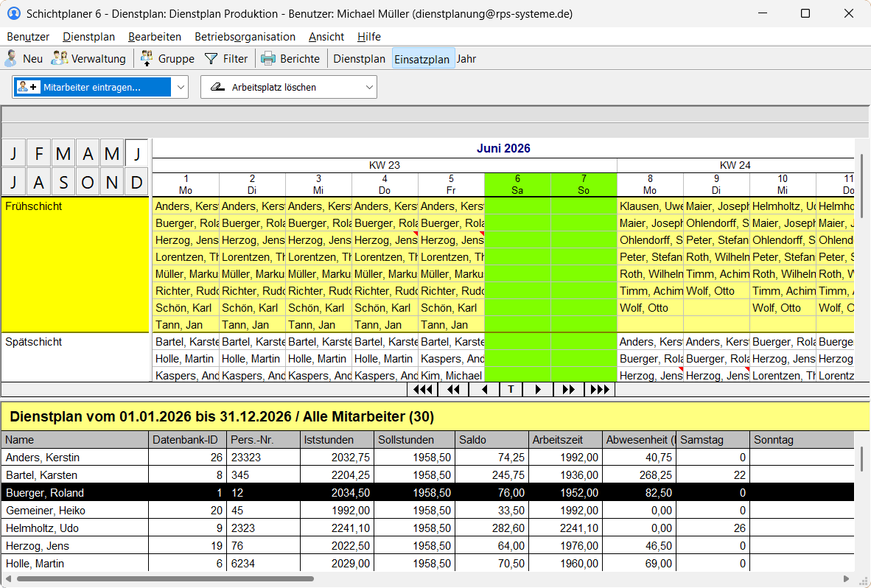Sort by the Saldo column header

(492, 440)
